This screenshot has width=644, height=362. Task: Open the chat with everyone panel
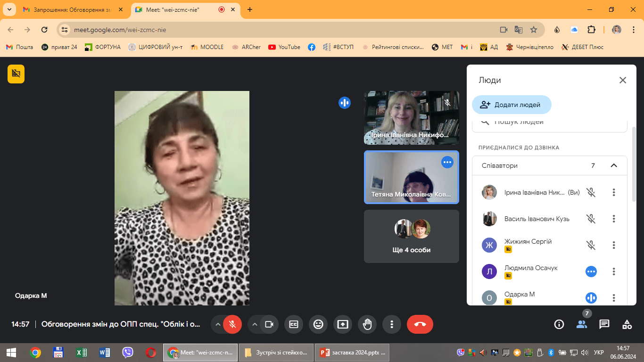pyautogui.click(x=604, y=324)
